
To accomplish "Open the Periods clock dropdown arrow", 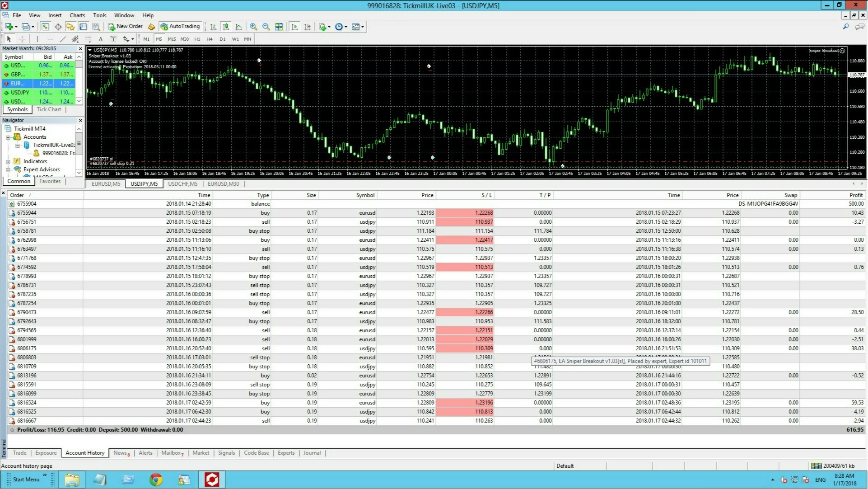I will coord(346,27).
